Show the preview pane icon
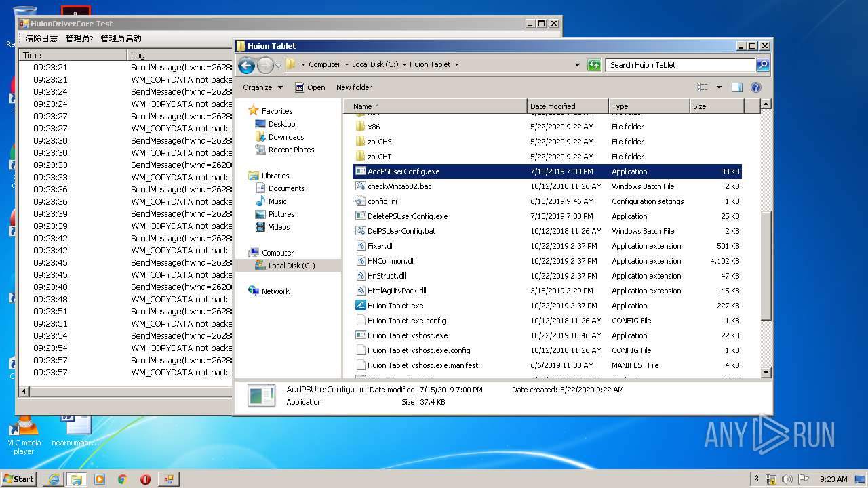 tap(737, 87)
